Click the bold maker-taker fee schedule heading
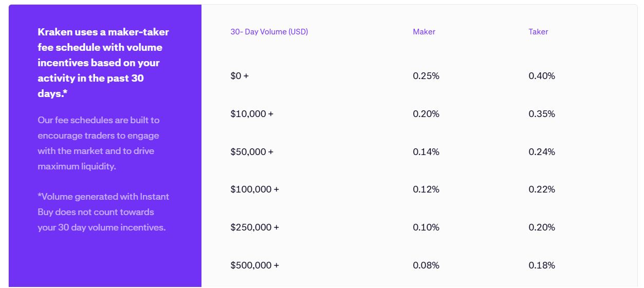 click(103, 63)
